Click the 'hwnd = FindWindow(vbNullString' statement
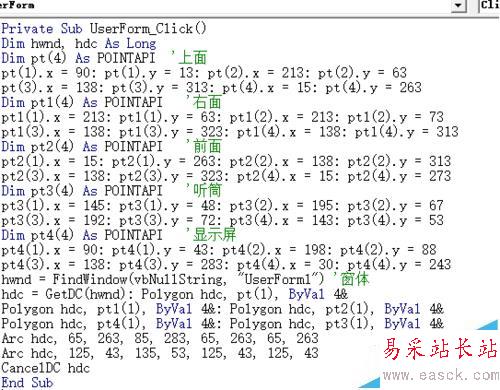 (163, 279)
